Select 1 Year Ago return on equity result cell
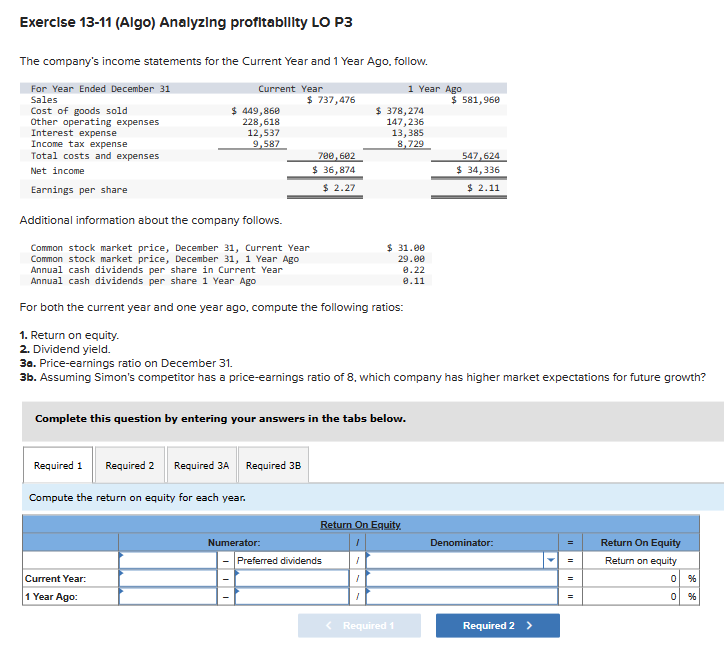 (631, 596)
